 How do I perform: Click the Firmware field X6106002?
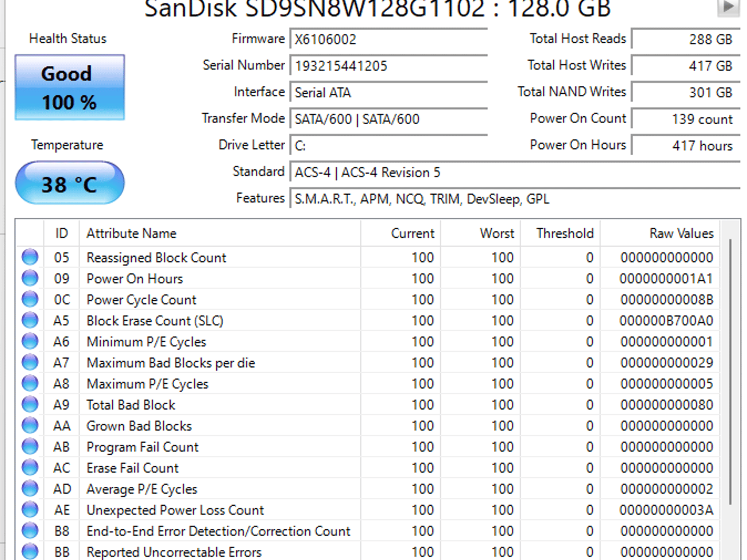(389, 39)
